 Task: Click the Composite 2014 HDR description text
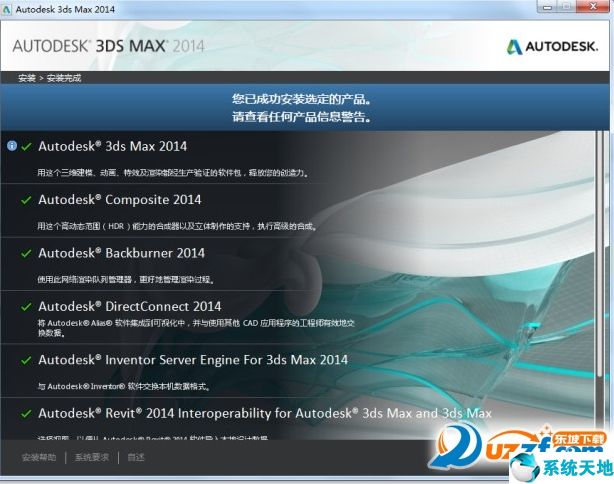(x=177, y=226)
